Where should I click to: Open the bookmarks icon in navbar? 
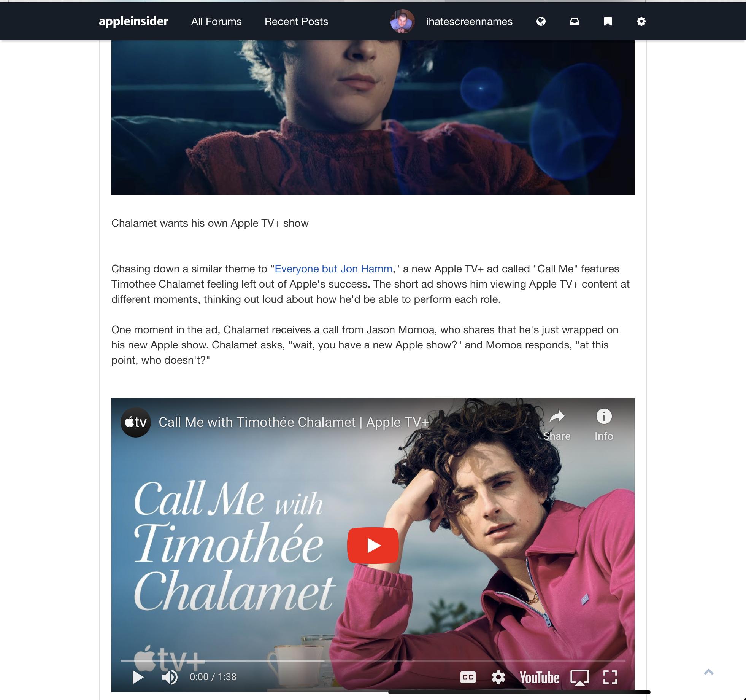tap(608, 21)
